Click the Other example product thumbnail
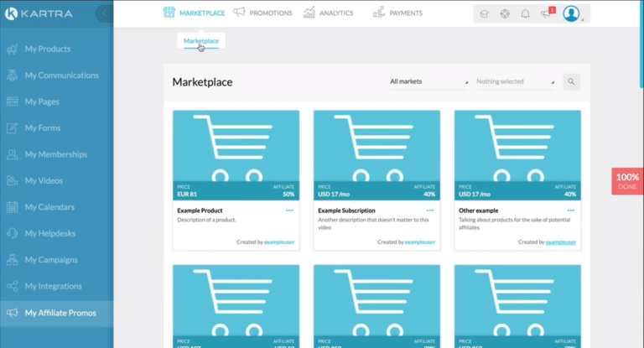Image resolution: width=644 pixels, height=348 pixels. [517, 148]
